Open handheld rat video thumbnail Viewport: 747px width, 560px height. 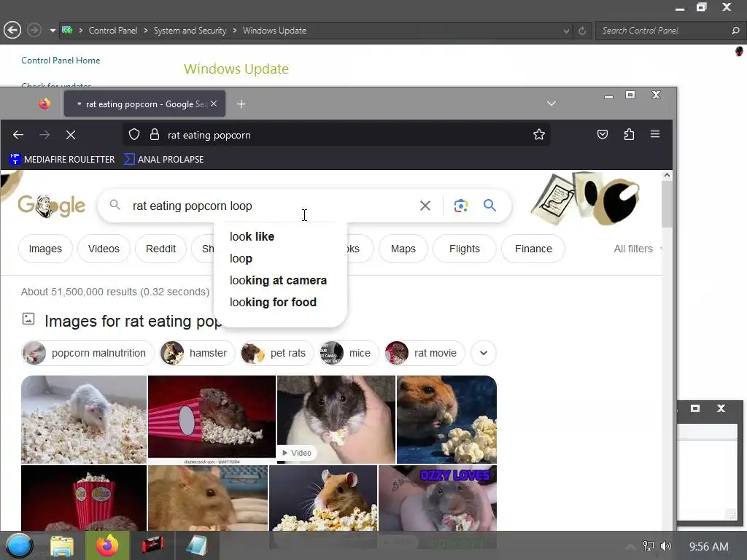pyautogui.click(x=336, y=419)
